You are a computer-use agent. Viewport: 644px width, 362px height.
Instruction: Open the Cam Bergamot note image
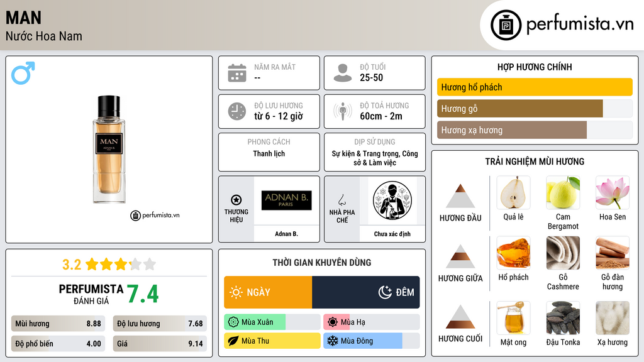point(563,192)
